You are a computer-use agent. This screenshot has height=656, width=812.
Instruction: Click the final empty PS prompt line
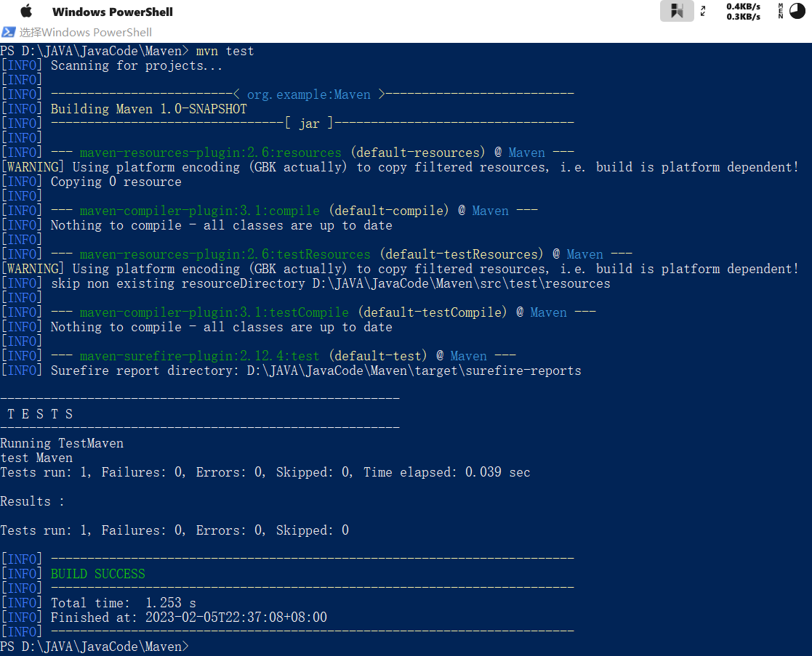tap(95, 647)
